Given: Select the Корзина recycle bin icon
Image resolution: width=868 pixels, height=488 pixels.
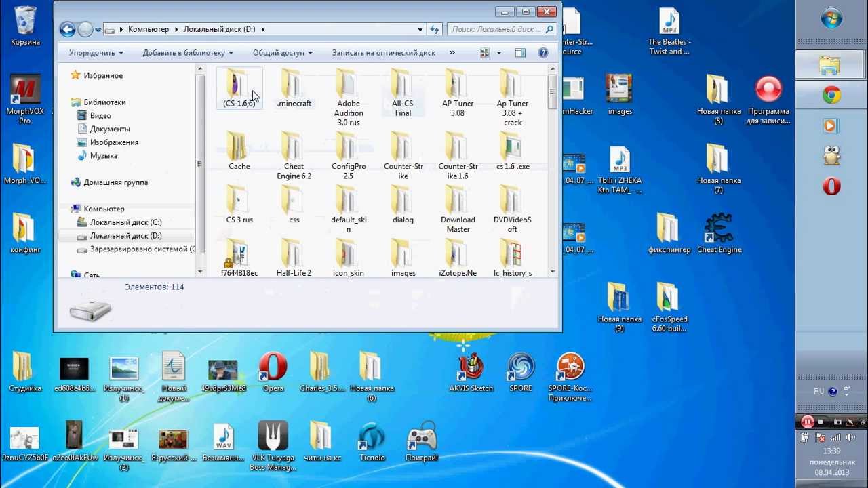Looking at the screenshot, I should pos(25,27).
